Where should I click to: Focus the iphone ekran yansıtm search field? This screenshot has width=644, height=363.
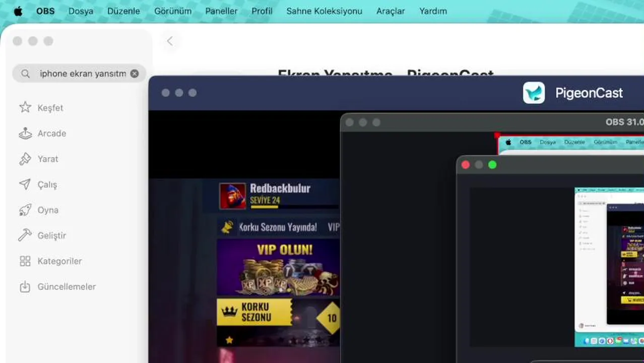point(79,74)
